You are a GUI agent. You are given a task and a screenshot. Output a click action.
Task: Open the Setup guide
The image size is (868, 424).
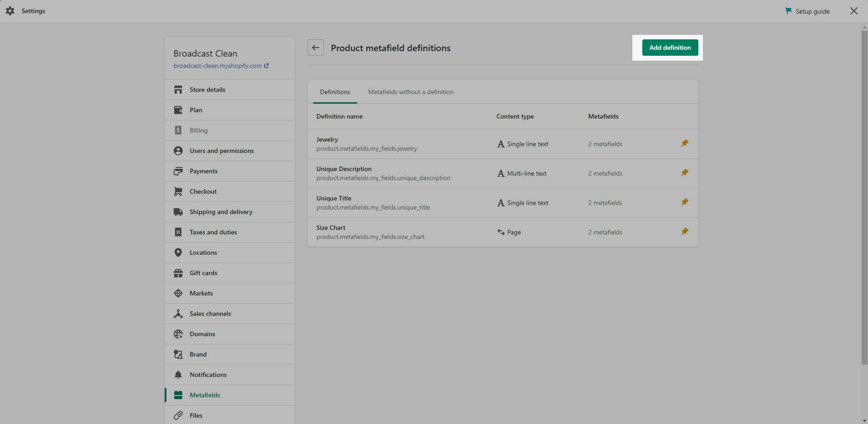807,11
